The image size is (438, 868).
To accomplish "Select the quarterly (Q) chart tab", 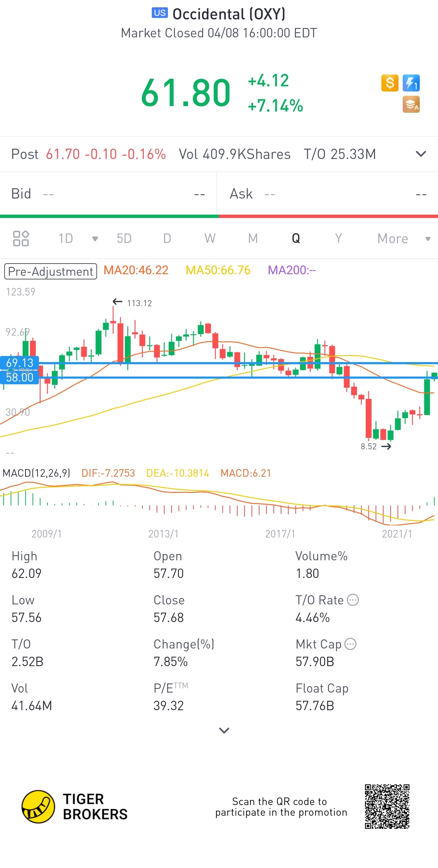I will coord(296,239).
